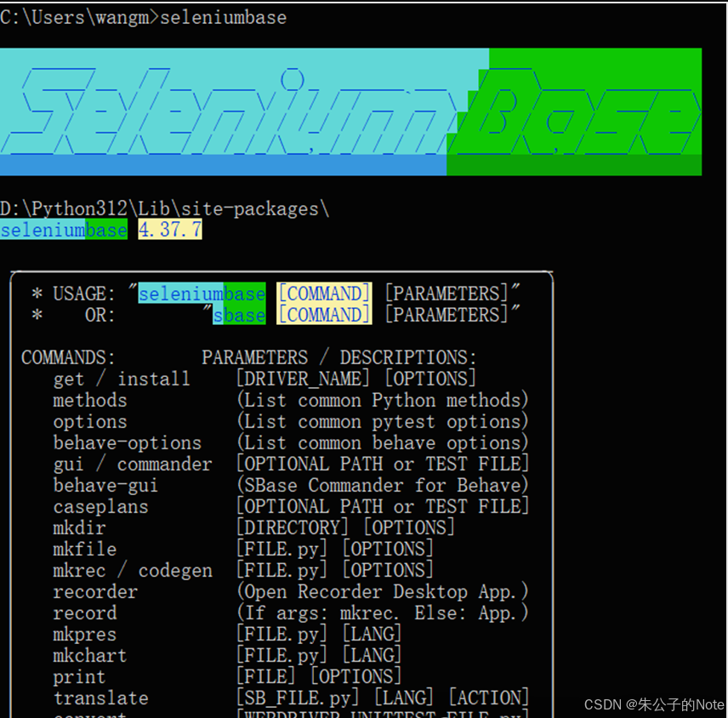Click the 'PARAMETERS / DESCRIPTIONS:' heading
Screen dimensions: 728x718
pyautogui.click(x=339, y=357)
